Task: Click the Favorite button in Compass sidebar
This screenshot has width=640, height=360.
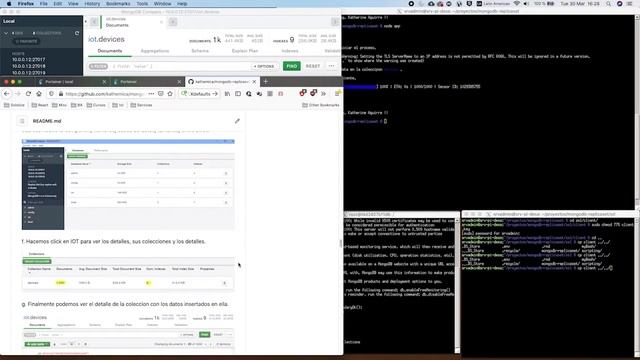Action: pyautogui.click(x=27, y=41)
